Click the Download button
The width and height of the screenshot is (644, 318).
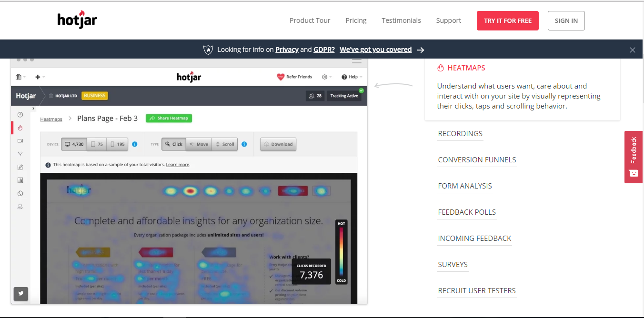pos(278,144)
